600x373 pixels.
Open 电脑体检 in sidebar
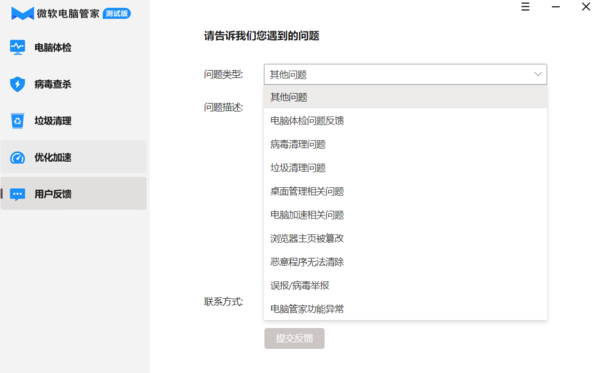tap(73, 47)
